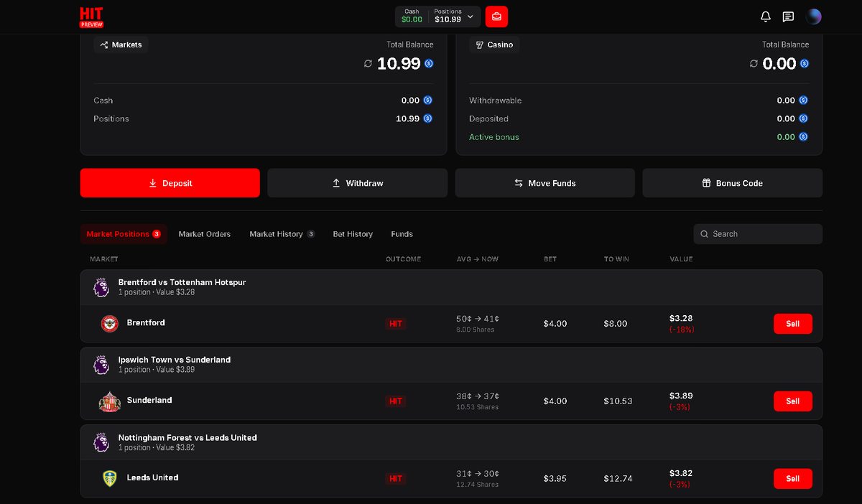Click the HIT outcome badge for Brentford
The width and height of the screenshot is (862, 504).
coord(396,324)
